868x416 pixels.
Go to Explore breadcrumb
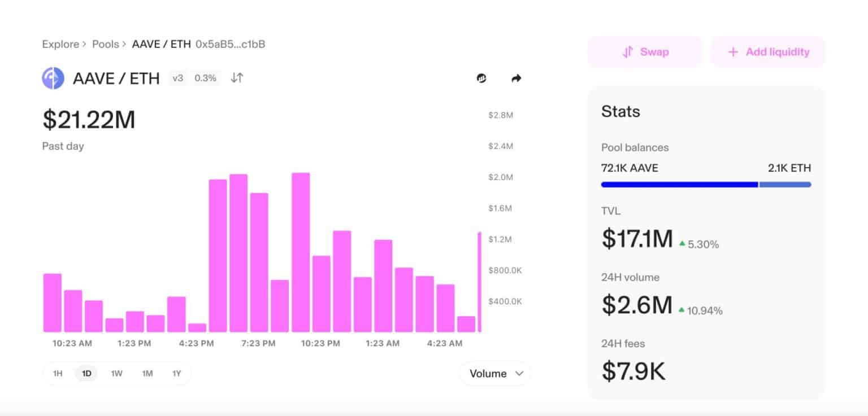coord(60,44)
